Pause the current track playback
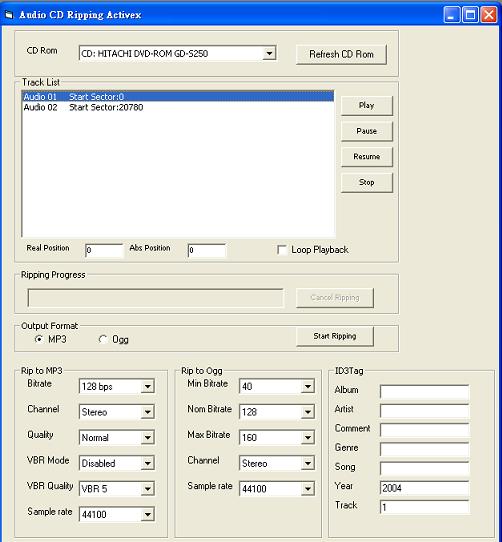 pyautogui.click(x=367, y=131)
